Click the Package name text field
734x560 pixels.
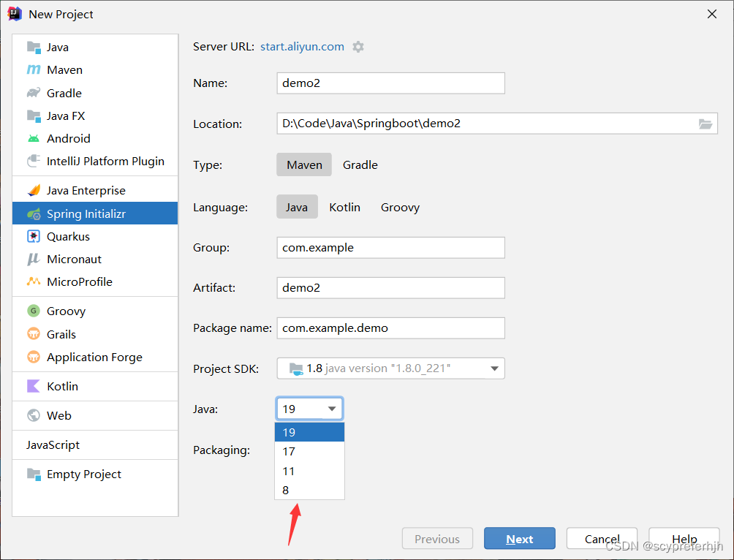tap(390, 328)
